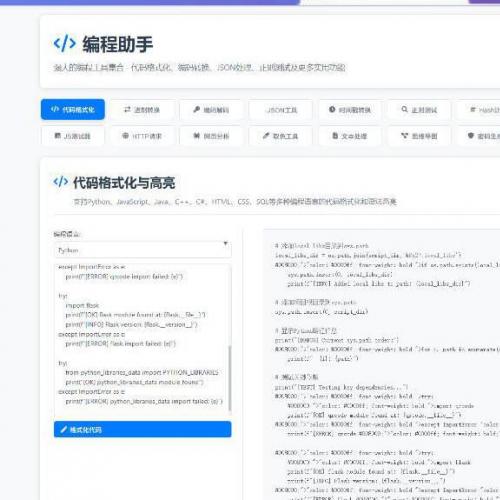
Task: Switch to the 网页分析 tab
Action: click(211, 136)
